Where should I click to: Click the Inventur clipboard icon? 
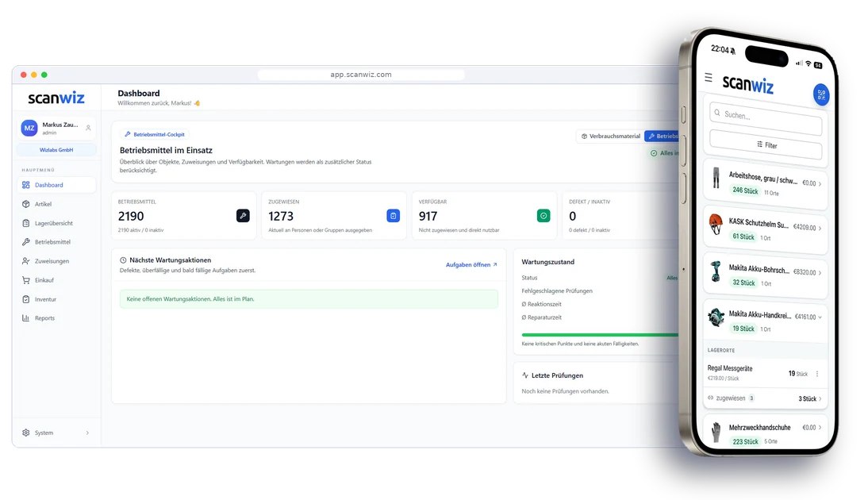pyautogui.click(x=26, y=299)
